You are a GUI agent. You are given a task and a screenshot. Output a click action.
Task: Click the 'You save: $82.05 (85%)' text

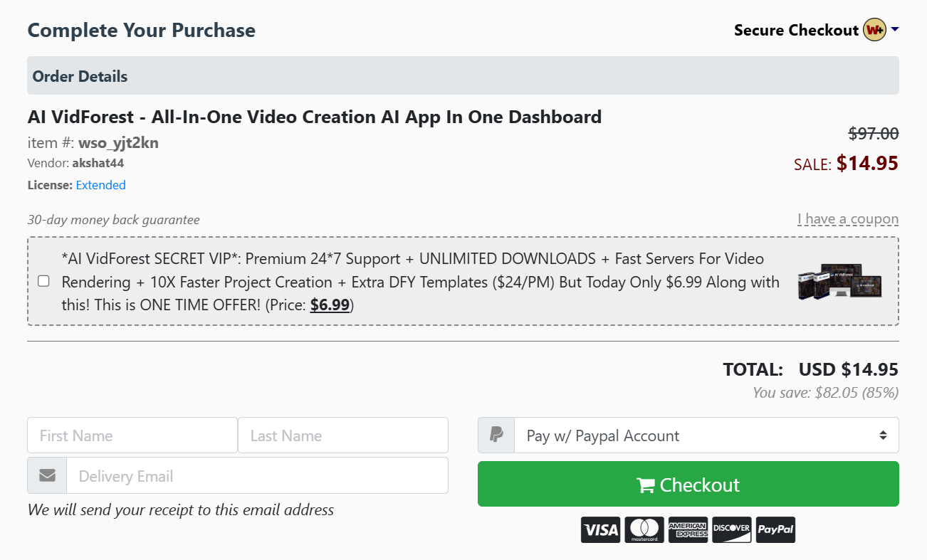826,392
